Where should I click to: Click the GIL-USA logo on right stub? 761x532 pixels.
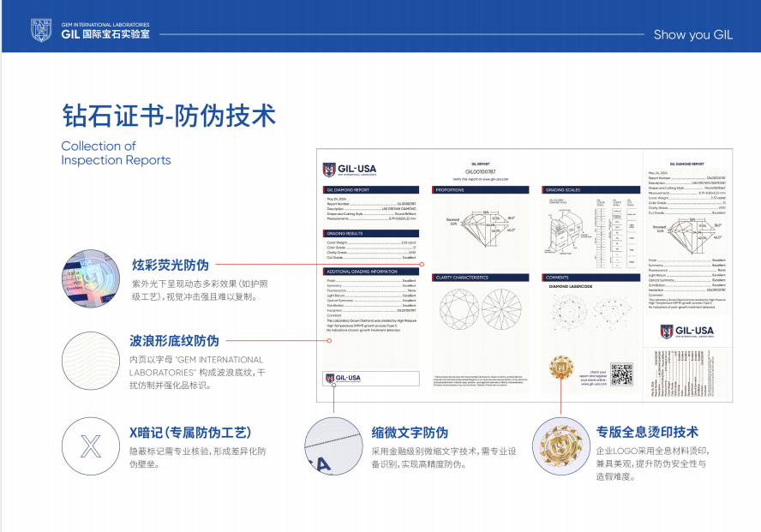687,332
